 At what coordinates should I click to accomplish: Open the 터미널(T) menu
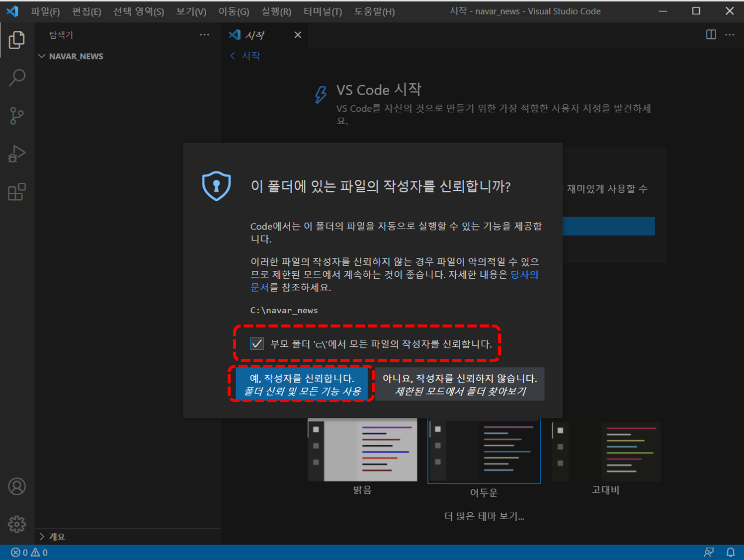click(323, 11)
